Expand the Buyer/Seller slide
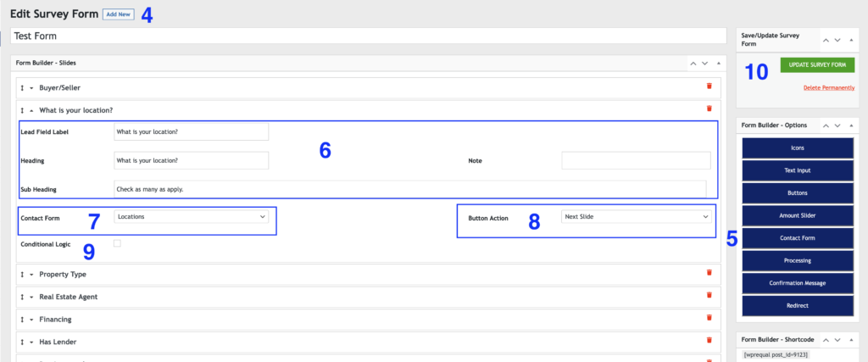Viewport: 868px width, 362px height. coord(31,88)
